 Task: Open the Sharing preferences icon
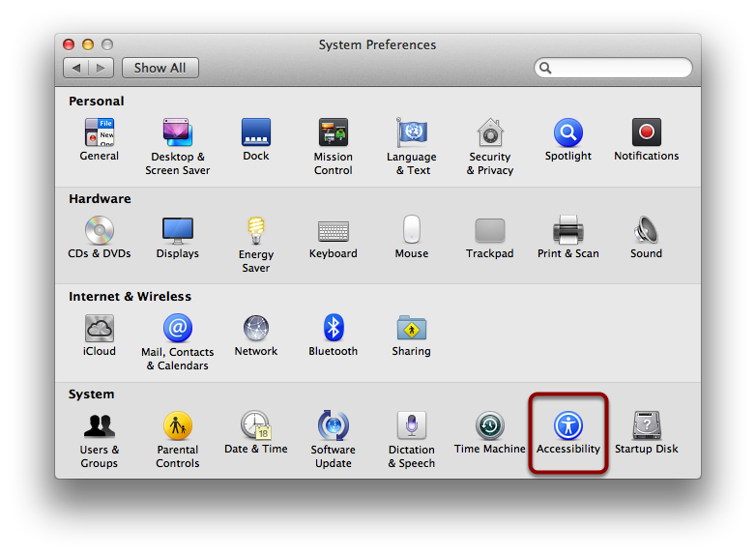(x=412, y=328)
